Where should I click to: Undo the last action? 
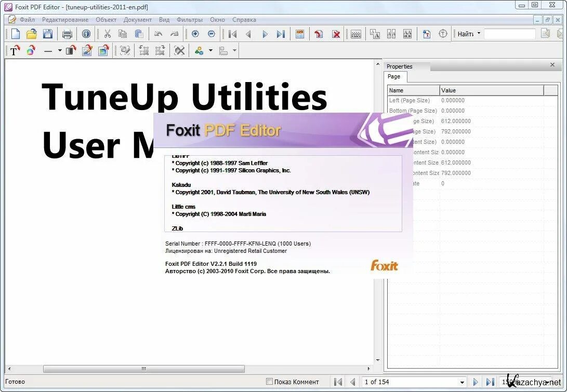coord(158,34)
